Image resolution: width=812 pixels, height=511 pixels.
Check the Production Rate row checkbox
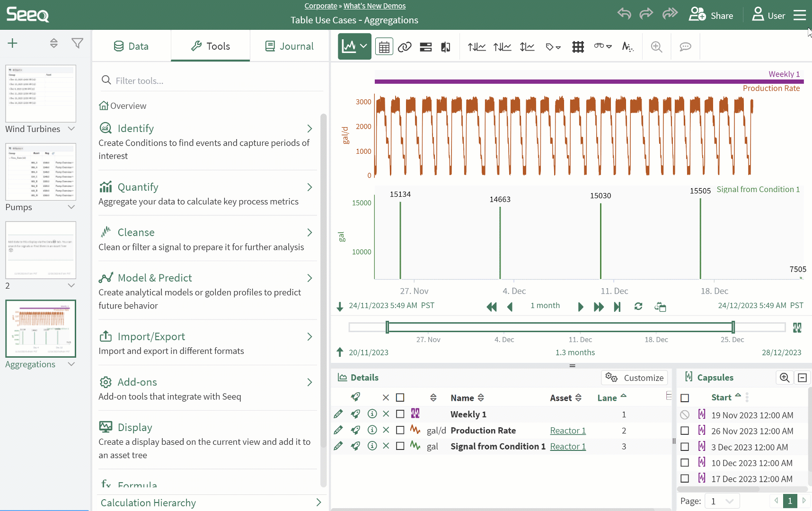point(400,430)
